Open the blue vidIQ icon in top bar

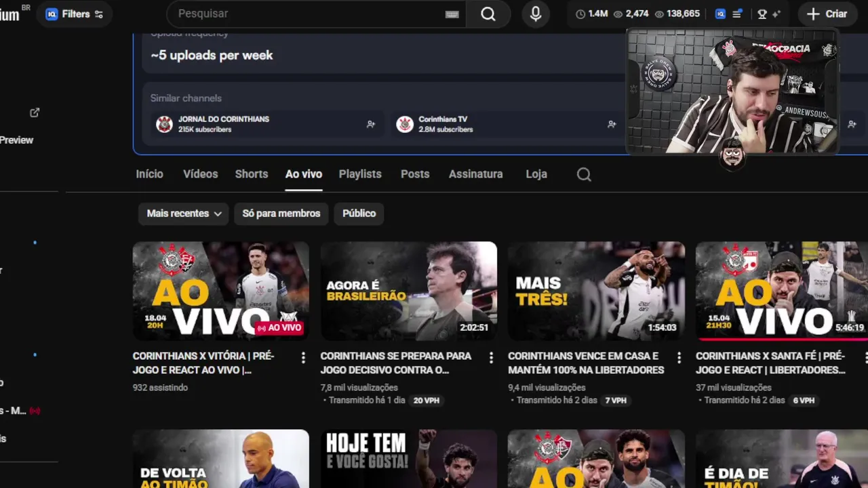tap(720, 14)
